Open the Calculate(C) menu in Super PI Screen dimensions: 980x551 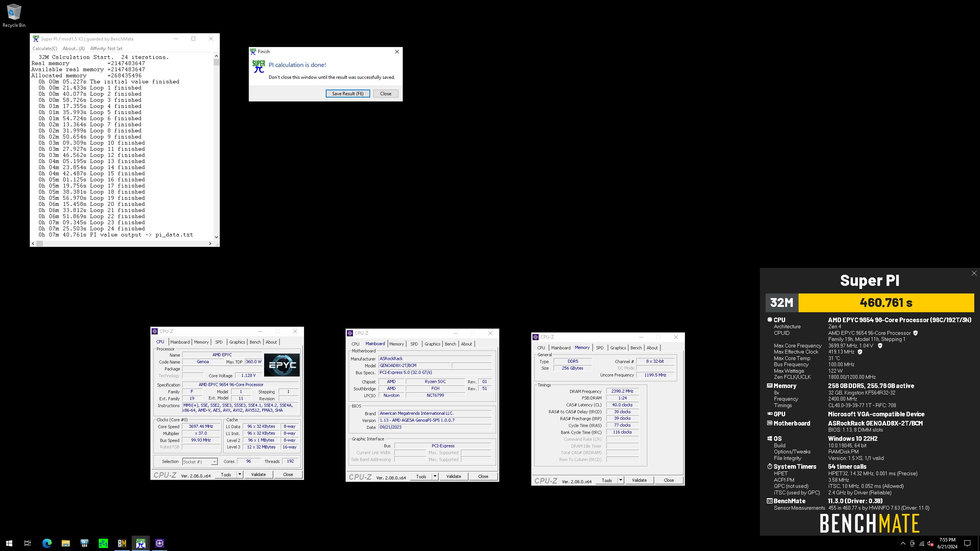point(45,49)
